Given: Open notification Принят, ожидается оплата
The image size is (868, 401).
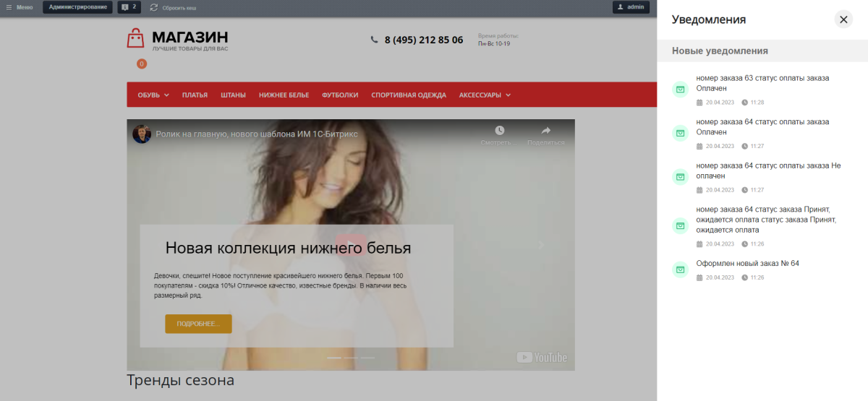Looking at the screenshot, I should [766, 220].
